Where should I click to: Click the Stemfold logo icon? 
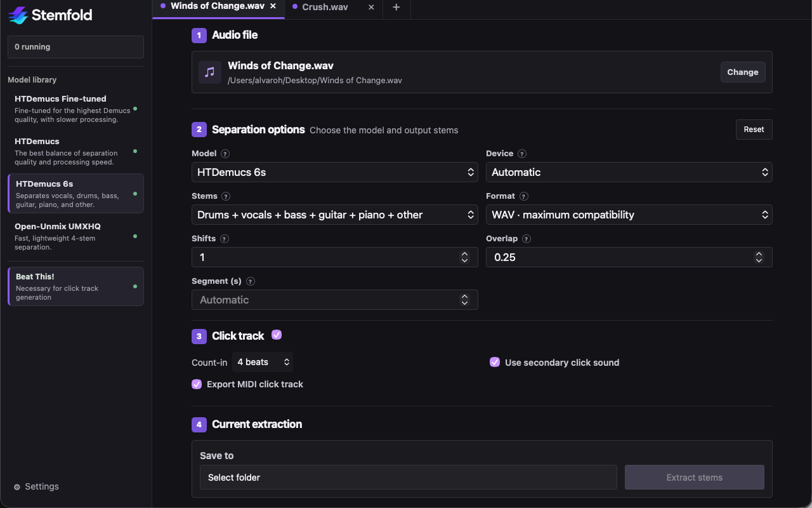pyautogui.click(x=18, y=15)
